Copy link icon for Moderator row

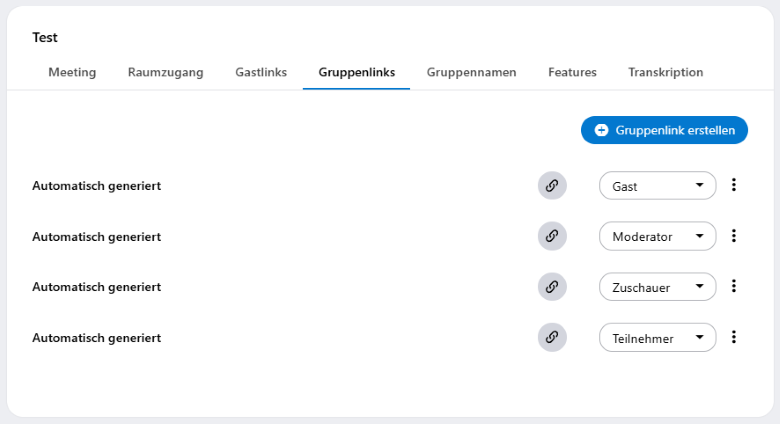tap(551, 236)
